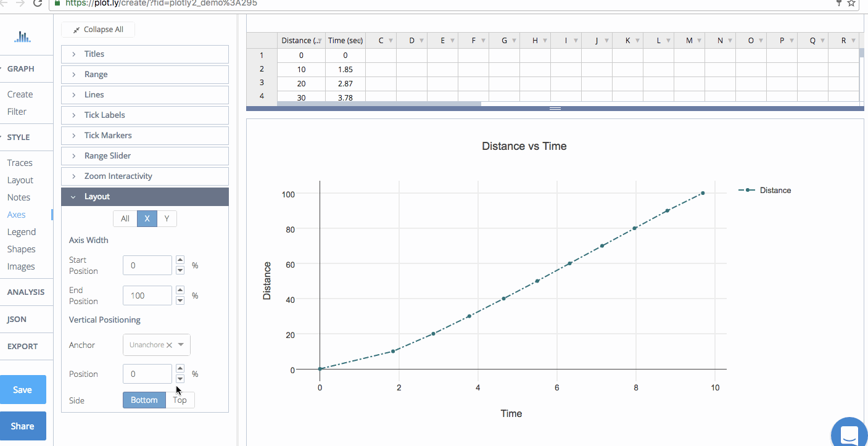The image size is (868, 446).
Task: Select the X axis toggle button
Action: pos(147,218)
